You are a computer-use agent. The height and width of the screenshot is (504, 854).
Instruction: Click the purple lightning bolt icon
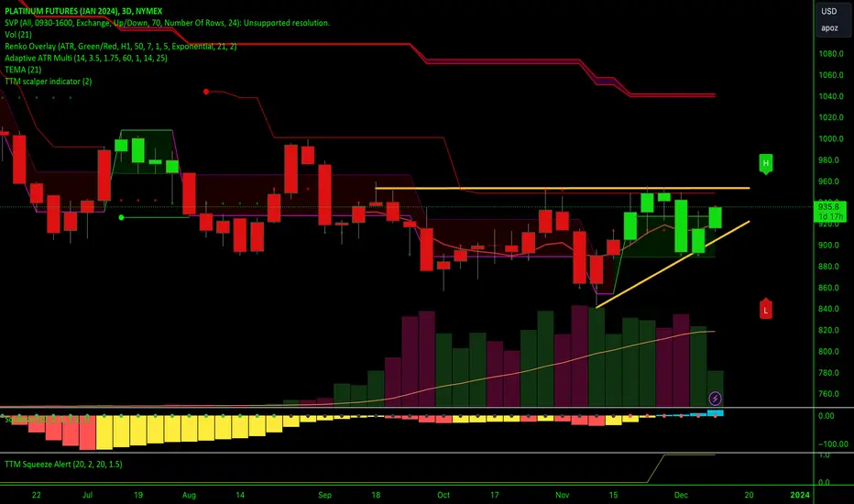[x=715, y=399]
